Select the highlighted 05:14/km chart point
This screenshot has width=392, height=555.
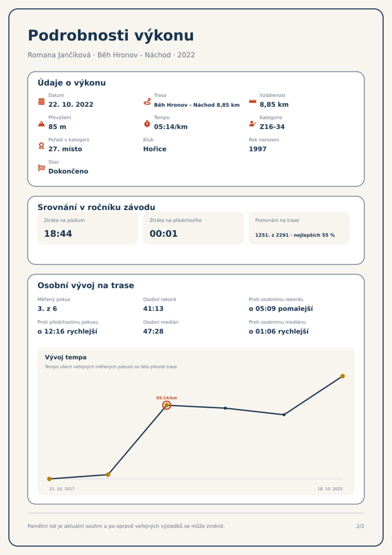coord(167,405)
